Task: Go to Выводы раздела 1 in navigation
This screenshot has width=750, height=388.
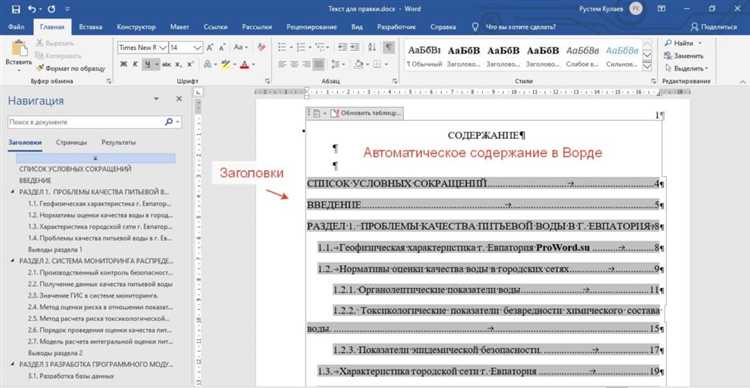Action: click(55, 249)
